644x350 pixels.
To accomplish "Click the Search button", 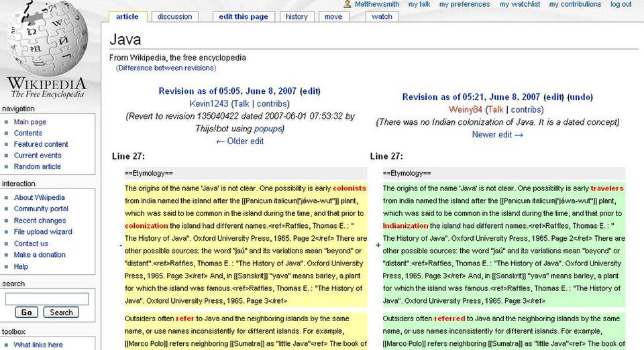I will (x=61, y=312).
